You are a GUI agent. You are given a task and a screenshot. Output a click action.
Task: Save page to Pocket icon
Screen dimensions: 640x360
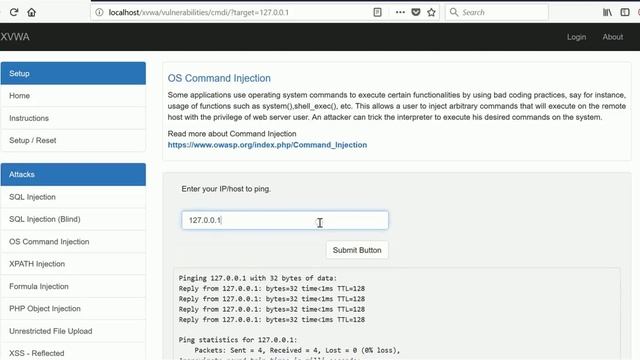416,12
